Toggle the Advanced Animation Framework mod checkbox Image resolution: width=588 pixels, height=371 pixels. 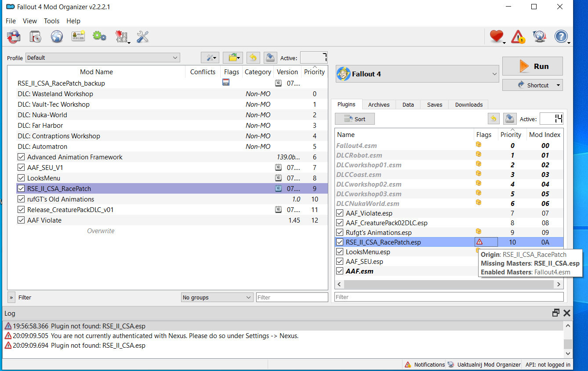pyautogui.click(x=21, y=157)
